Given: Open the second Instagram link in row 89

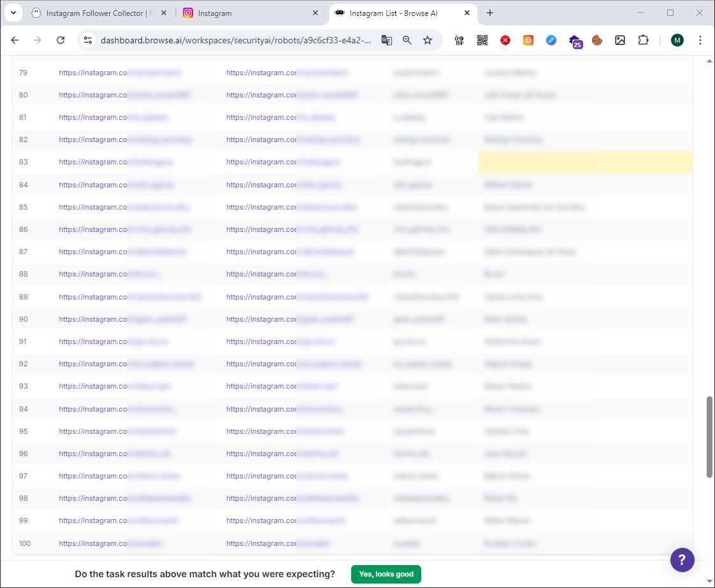Looking at the screenshot, I should [298, 297].
